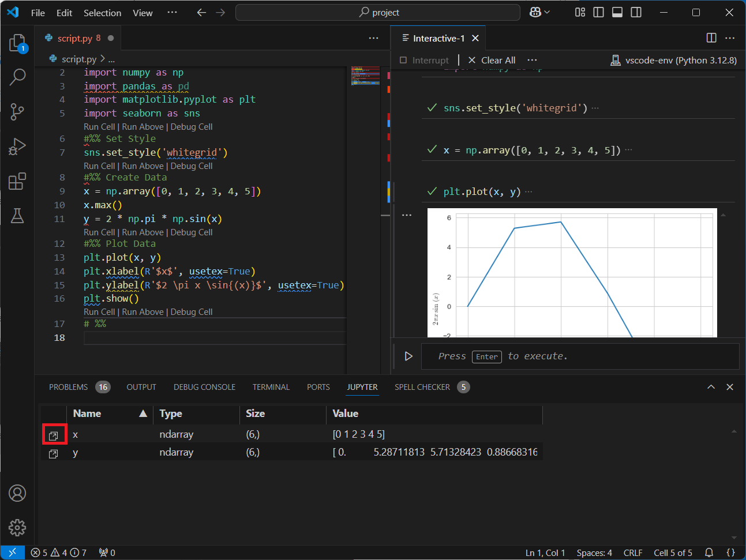
Task: Click the errors and warnings status indicator
Action: point(59,553)
